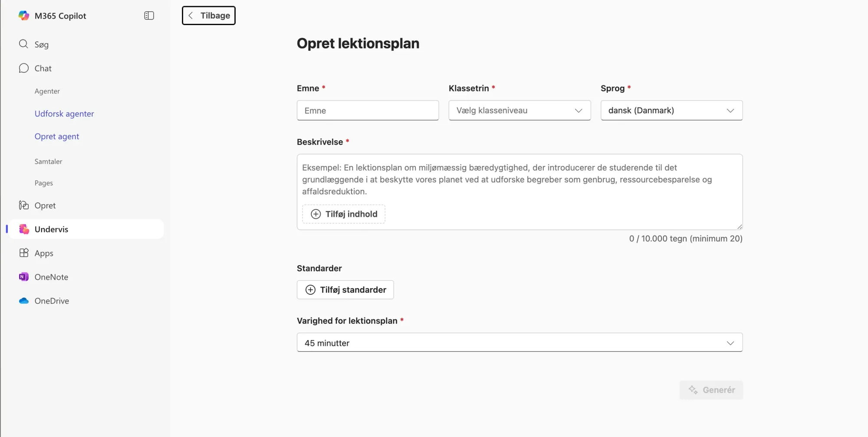The width and height of the screenshot is (868, 437).
Task: Click the Søg magnifier icon
Action: (x=23, y=44)
